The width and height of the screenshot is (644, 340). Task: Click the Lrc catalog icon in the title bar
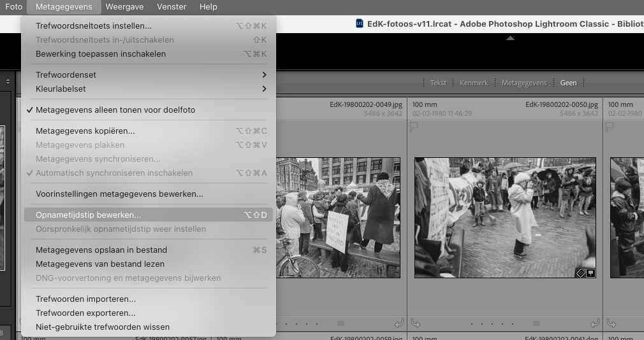pyautogui.click(x=360, y=24)
